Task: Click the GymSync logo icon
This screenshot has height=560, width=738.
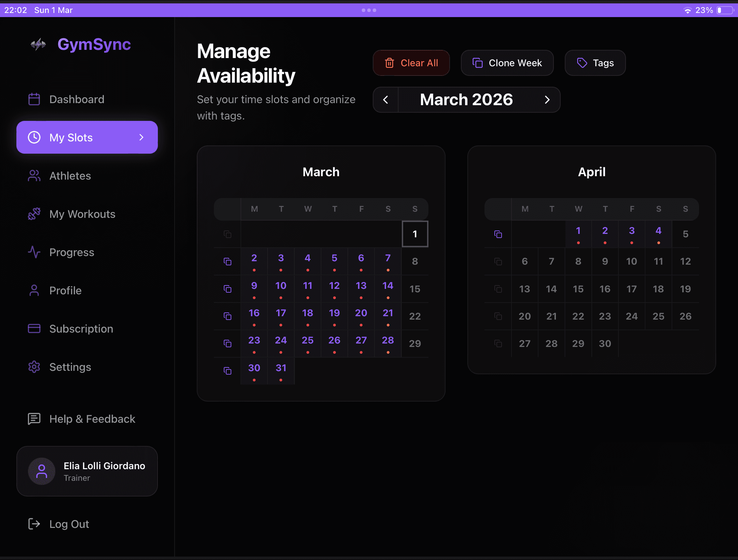Action: click(38, 44)
